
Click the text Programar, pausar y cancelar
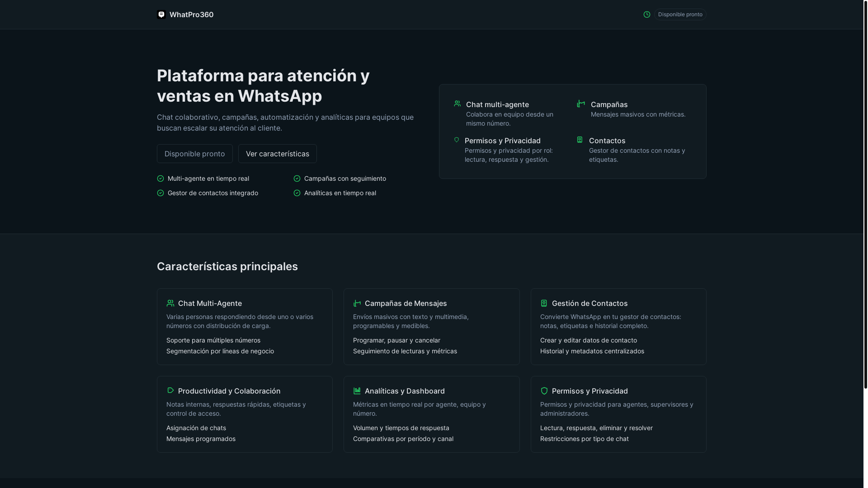point(396,340)
